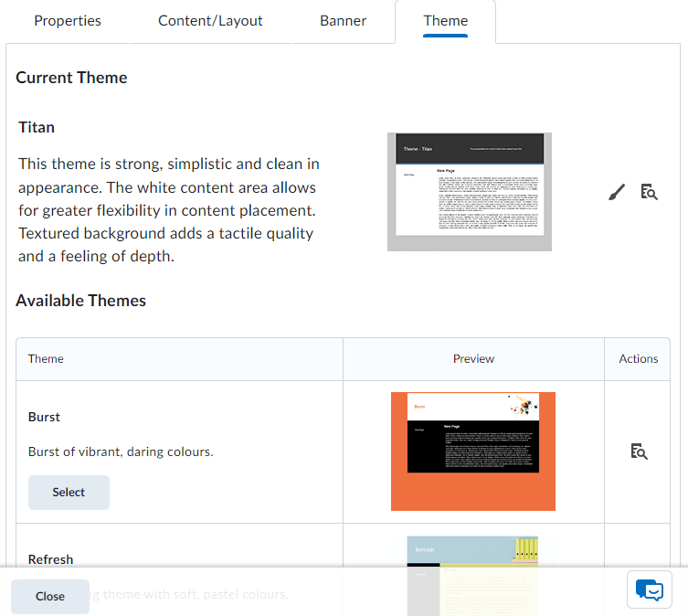This screenshot has height=616, width=688.
Task: Click the Refresh theme name
Action: pyautogui.click(x=51, y=559)
